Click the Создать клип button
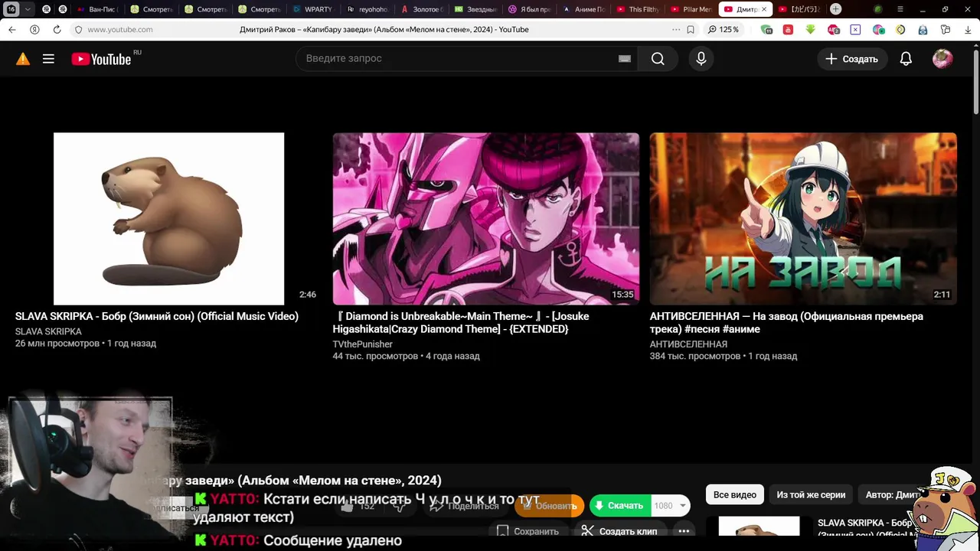Screen dimensions: 980x551 pyautogui.click(x=619, y=531)
